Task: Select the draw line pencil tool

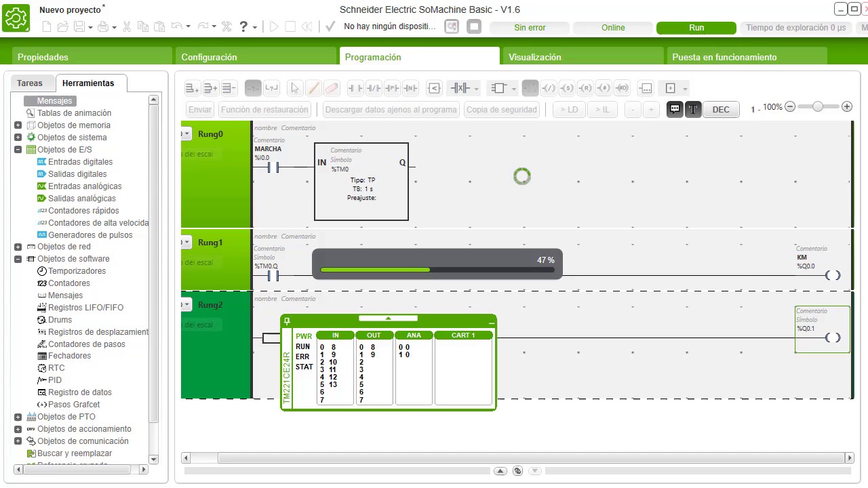Action: (x=313, y=88)
